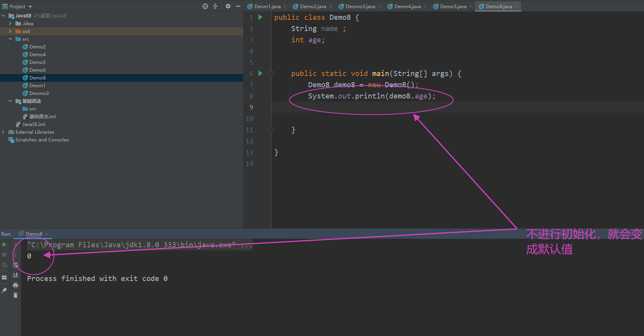This screenshot has height=336, width=644.
Task: Open Project panel settings gear
Action: point(228,6)
